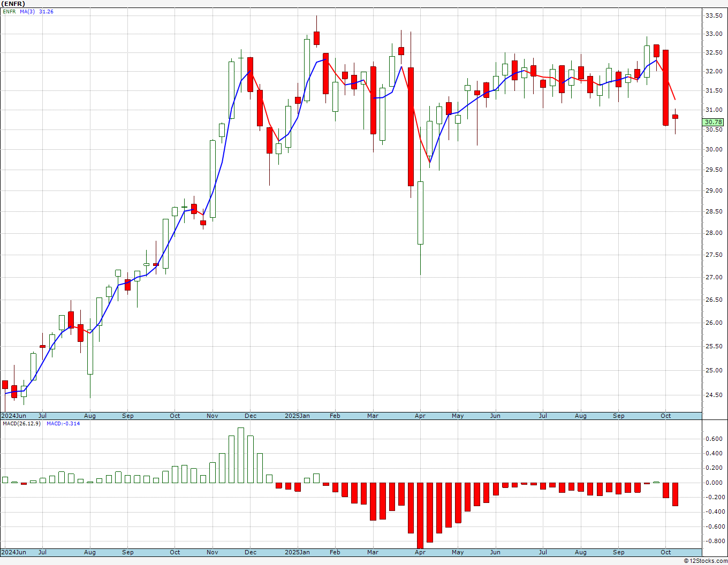
Task: Select the 28.50 price axis label
Action: 714,211
